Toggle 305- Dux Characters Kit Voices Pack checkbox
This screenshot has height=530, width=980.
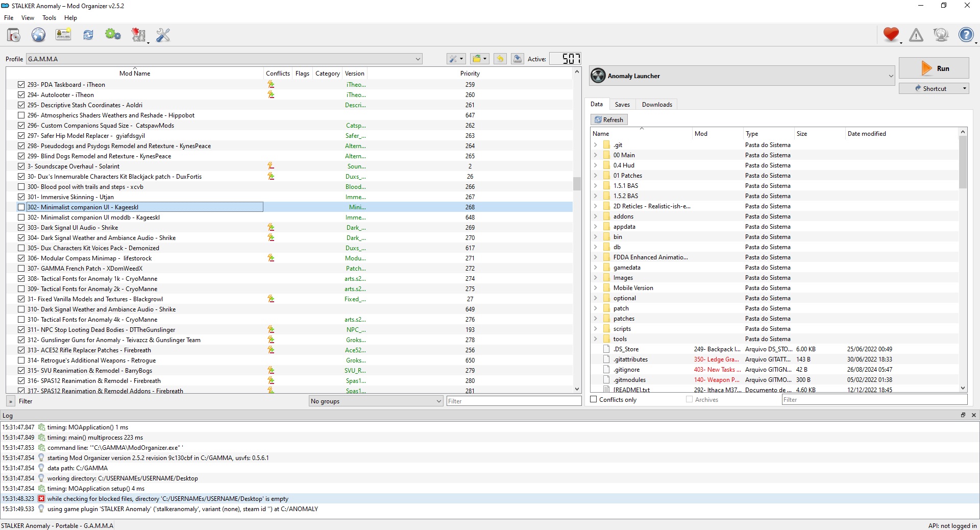(x=21, y=248)
